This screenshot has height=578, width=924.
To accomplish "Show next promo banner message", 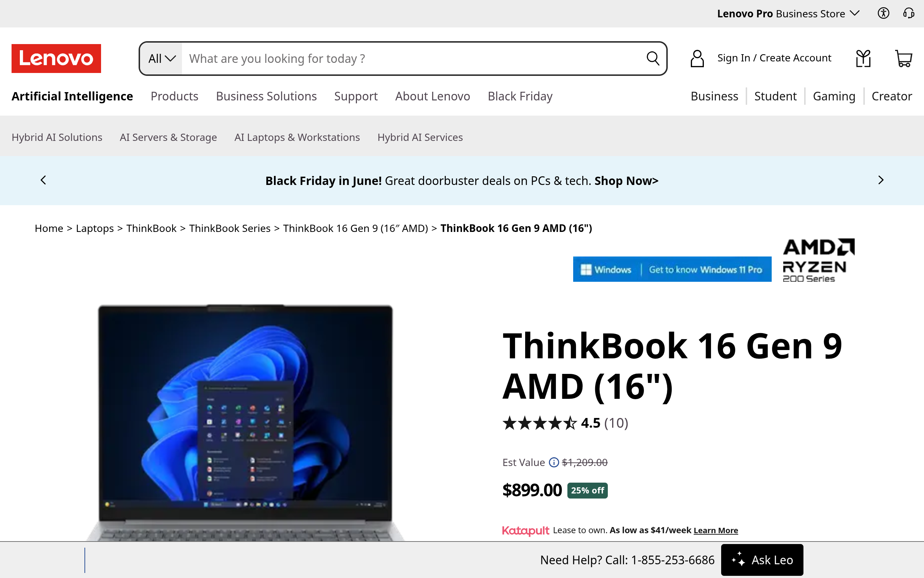I will [x=880, y=180].
